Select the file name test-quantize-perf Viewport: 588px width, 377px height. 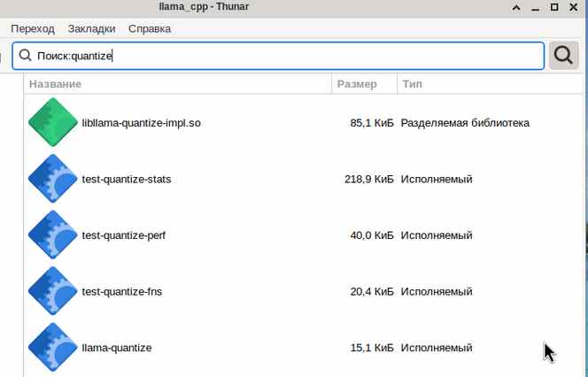coord(124,235)
